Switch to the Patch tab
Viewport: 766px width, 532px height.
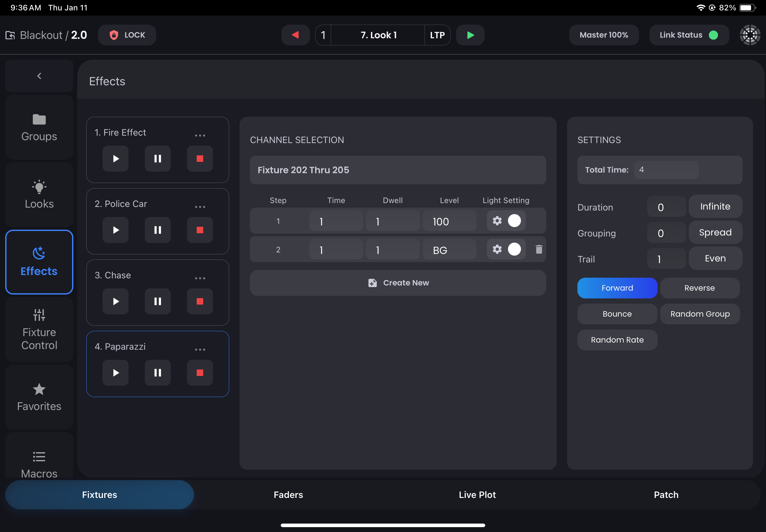(x=666, y=495)
